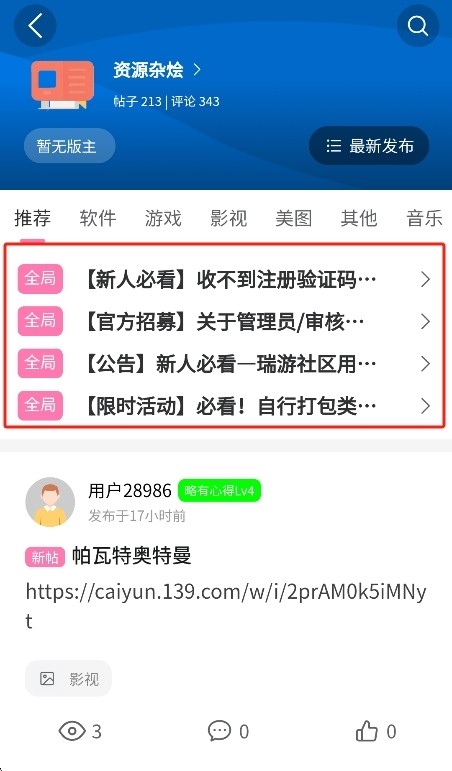Viewport: 452px width, 771px height.
Task: Open the 最新发布 sort dropdown
Action: coord(369,146)
